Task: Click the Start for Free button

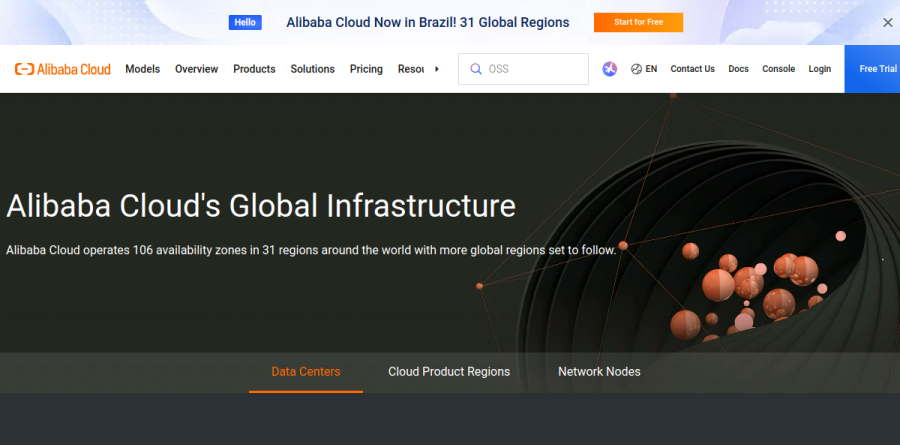Action: coord(638,22)
